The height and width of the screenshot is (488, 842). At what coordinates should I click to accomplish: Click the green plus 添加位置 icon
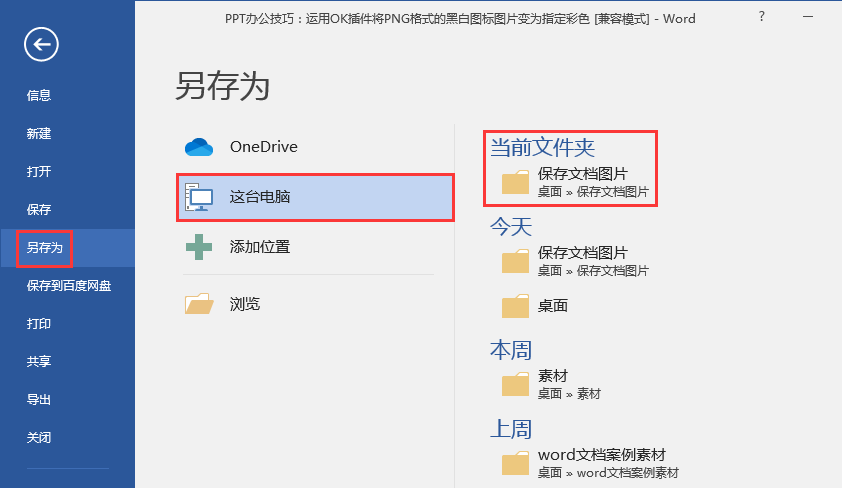(199, 247)
